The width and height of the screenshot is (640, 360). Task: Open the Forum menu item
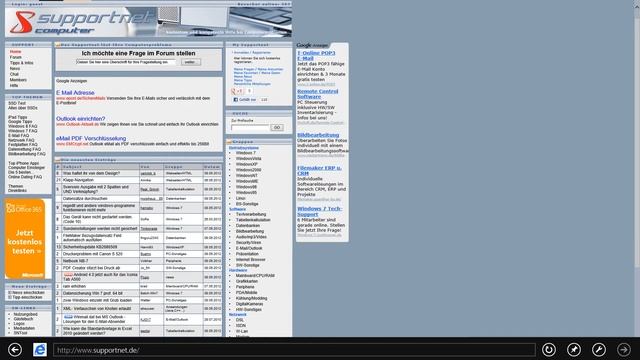click(16, 58)
